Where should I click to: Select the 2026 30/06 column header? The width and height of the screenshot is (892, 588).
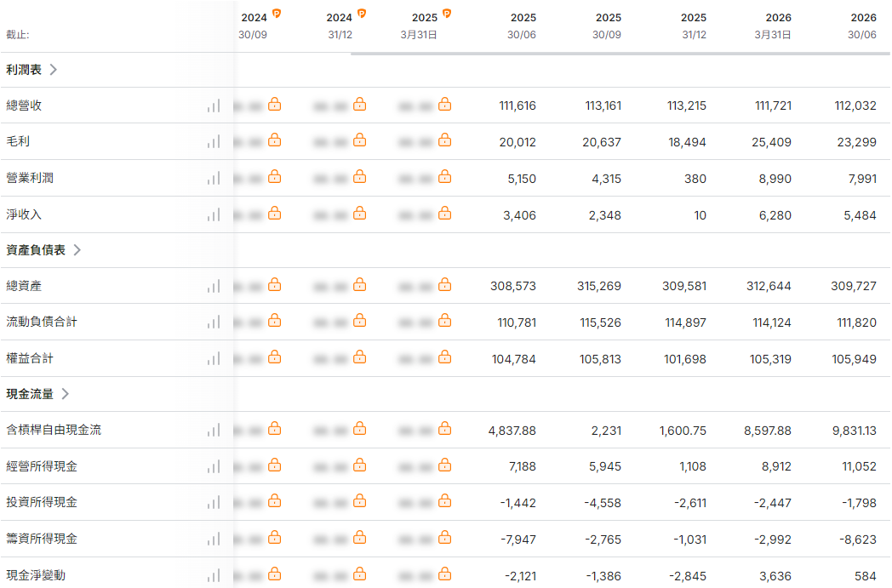[862, 26]
